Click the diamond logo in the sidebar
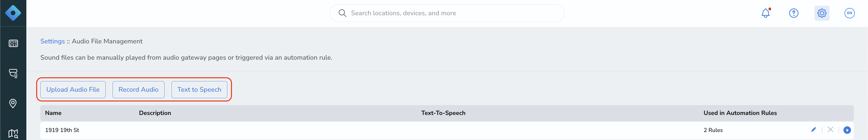The width and height of the screenshot is (868, 140). pos(13,13)
